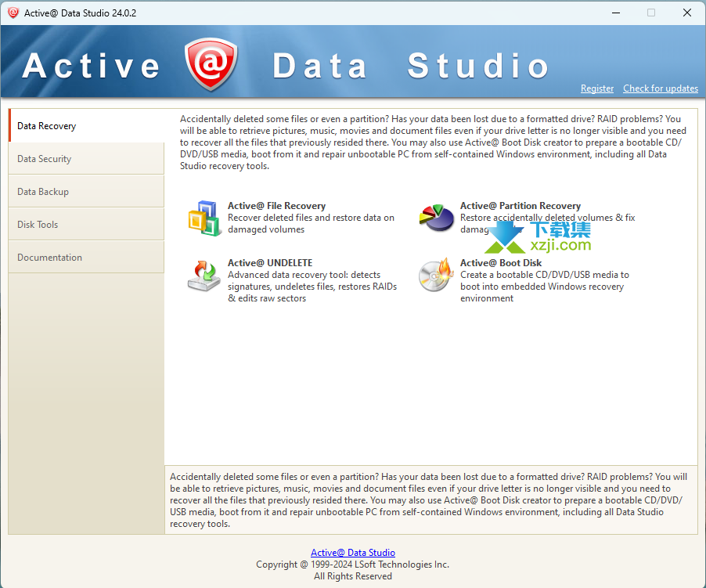Click 'Recover deleted files and restore data' description
Viewport: 706px width, 588px height.
tap(311, 223)
